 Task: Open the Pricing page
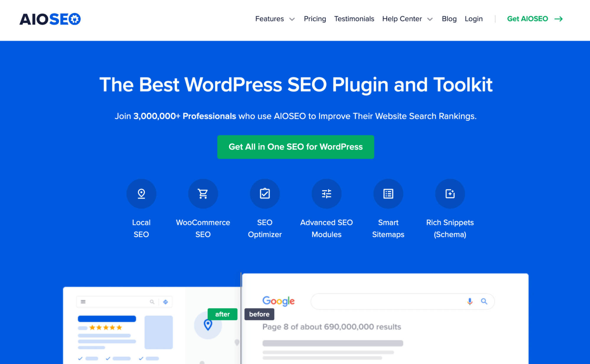(x=315, y=19)
